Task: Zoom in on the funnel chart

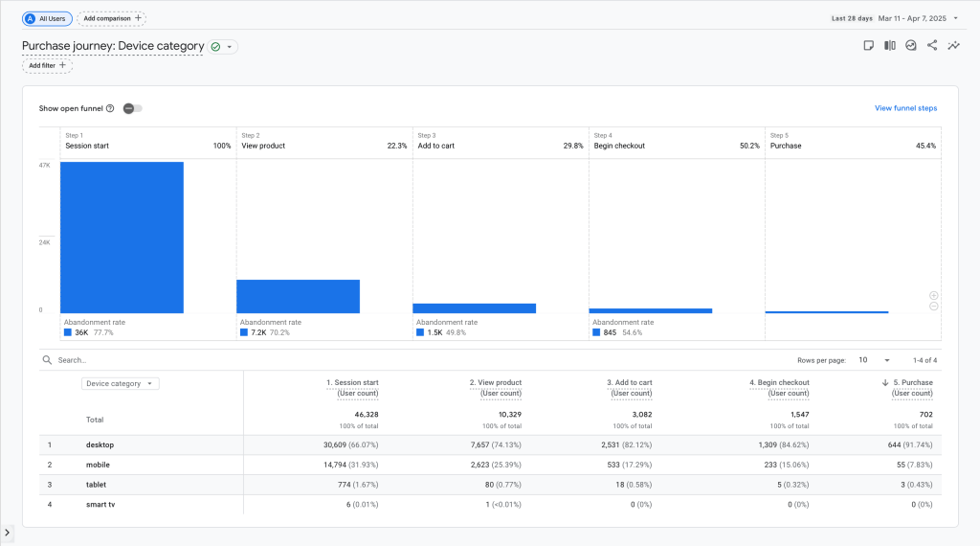Action: click(x=933, y=296)
